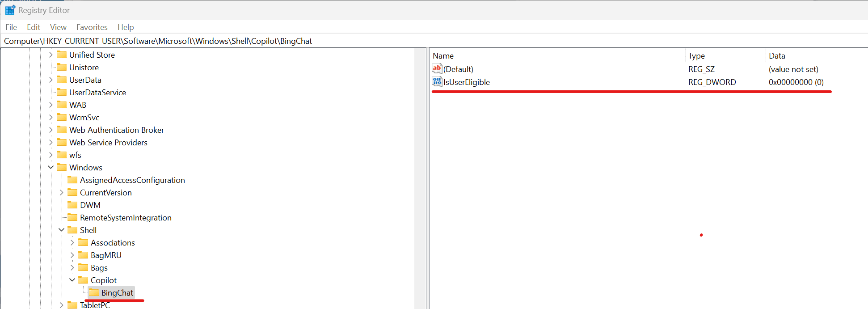Select the Associations folder icon
Viewport: 868px width, 309px height.
[83, 242]
